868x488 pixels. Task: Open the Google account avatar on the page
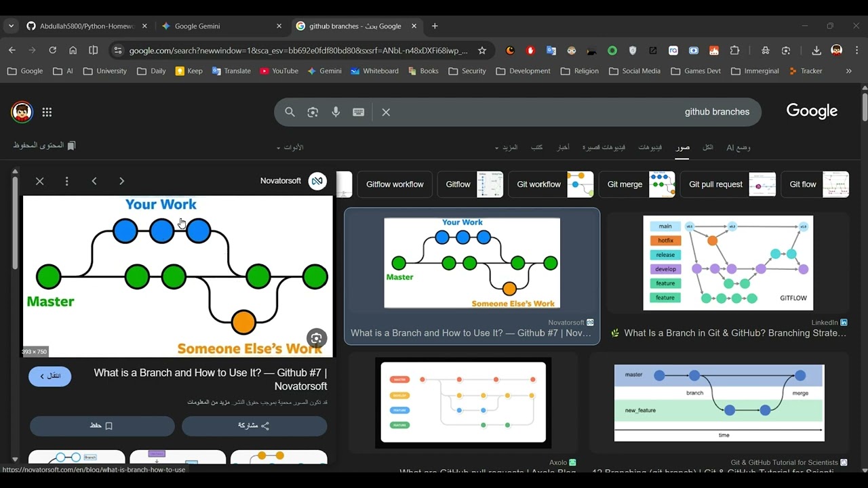coord(22,112)
